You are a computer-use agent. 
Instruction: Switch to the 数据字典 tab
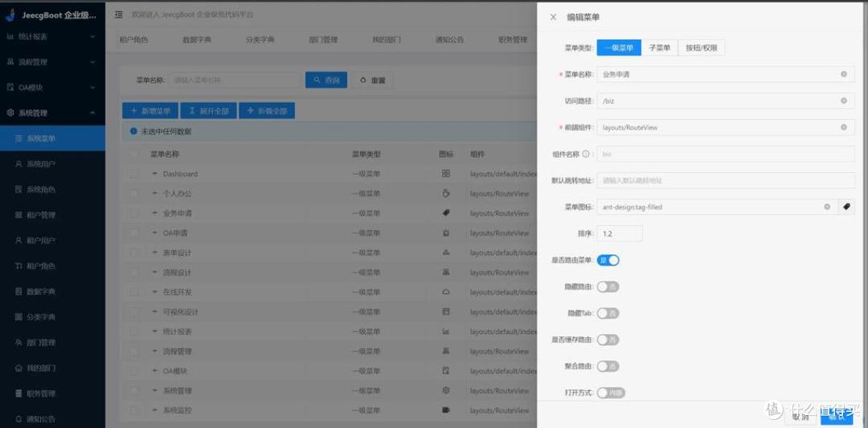point(197,40)
